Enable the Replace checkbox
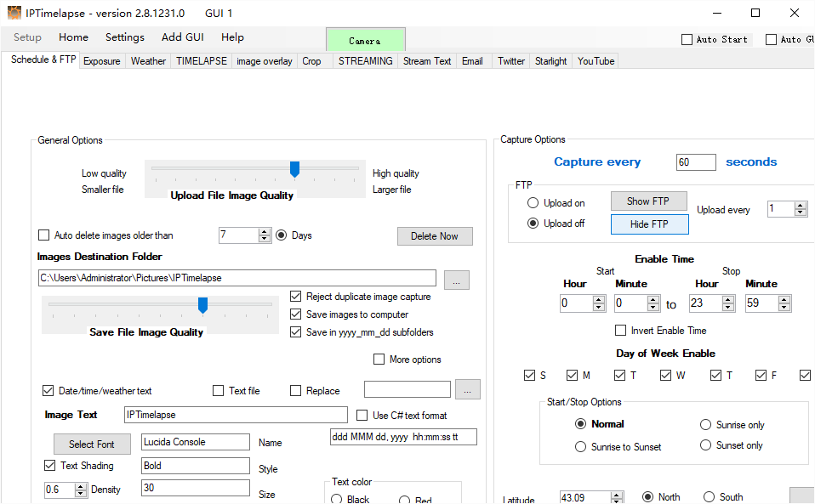The image size is (815, 504). tap(296, 390)
